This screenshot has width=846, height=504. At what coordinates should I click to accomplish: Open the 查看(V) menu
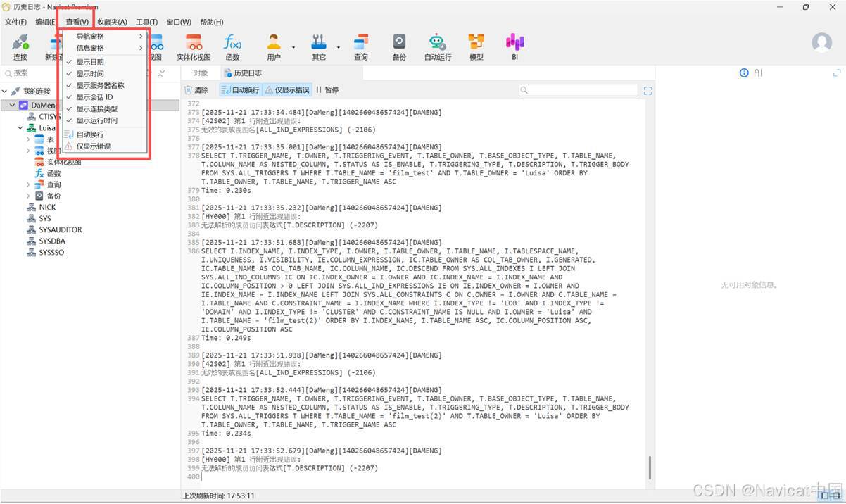click(x=77, y=22)
